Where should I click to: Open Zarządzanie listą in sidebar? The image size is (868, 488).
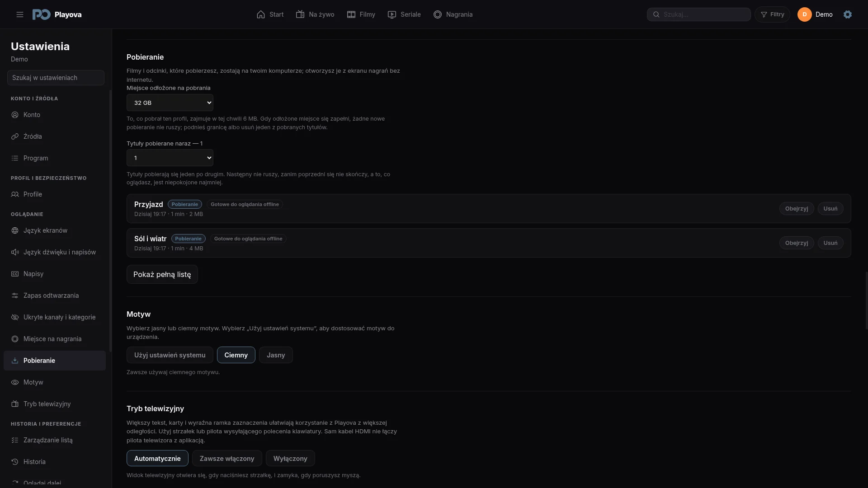[55, 440]
